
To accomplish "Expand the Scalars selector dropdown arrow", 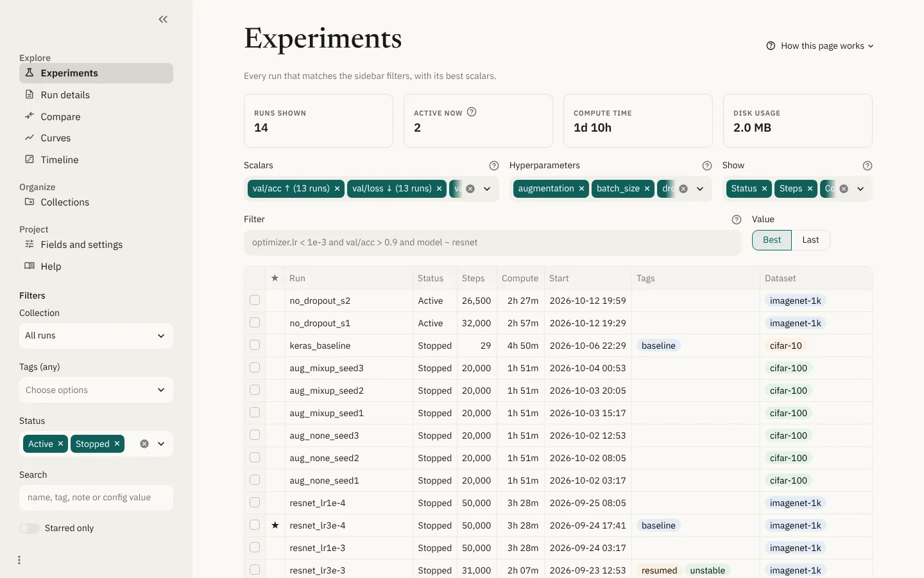I will coord(487,189).
